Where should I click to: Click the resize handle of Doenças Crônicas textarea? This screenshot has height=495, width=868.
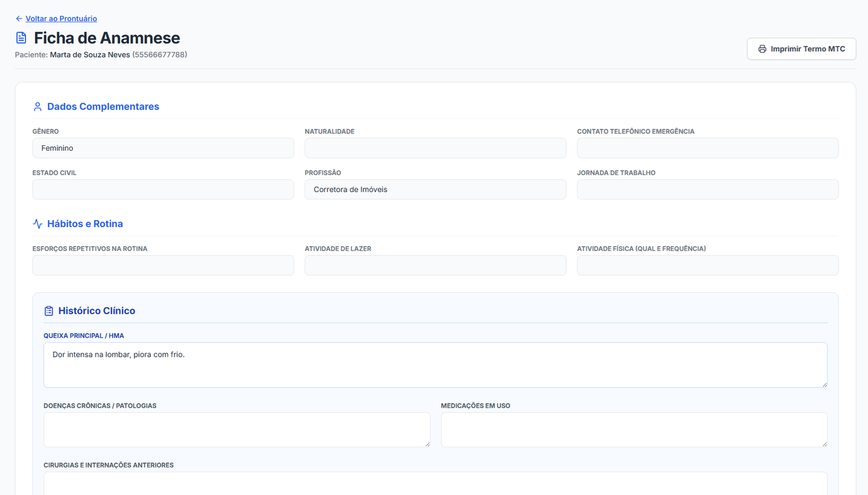click(x=427, y=444)
